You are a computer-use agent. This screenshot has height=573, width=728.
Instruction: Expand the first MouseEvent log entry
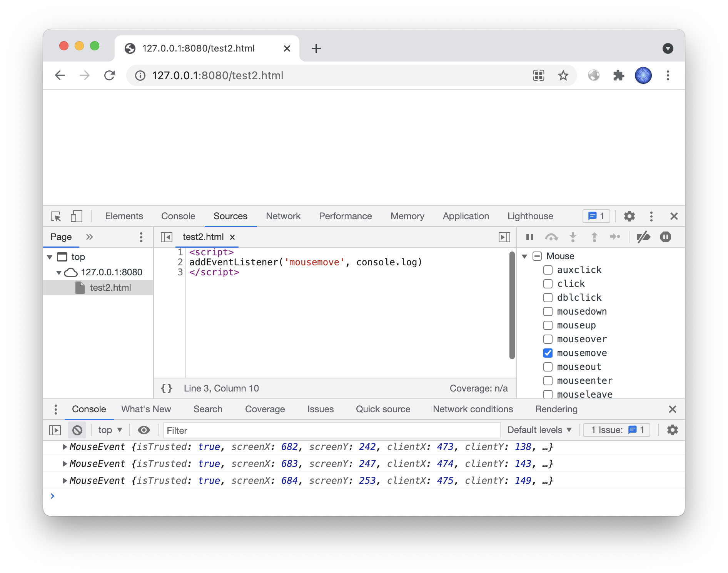click(x=65, y=447)
